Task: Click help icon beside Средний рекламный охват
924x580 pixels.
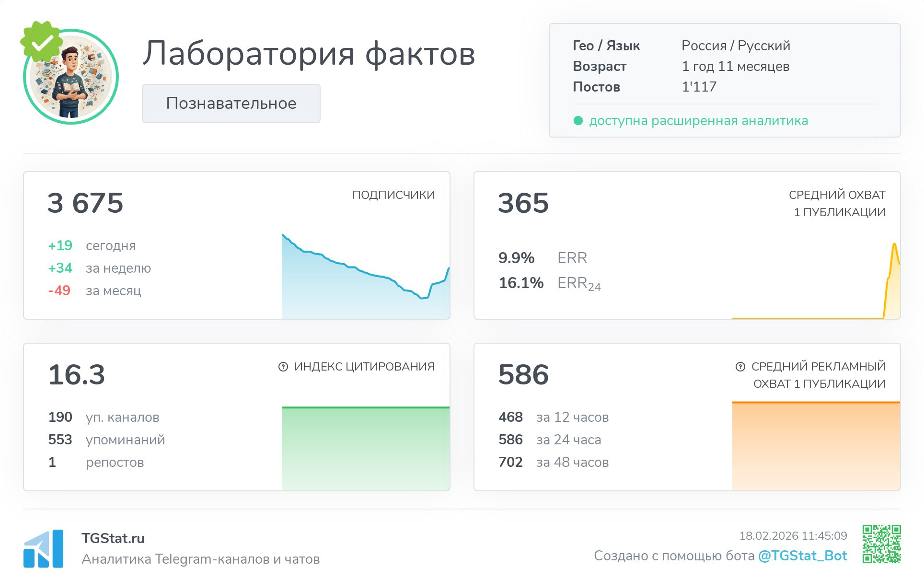Action: [x=740, y=367]
